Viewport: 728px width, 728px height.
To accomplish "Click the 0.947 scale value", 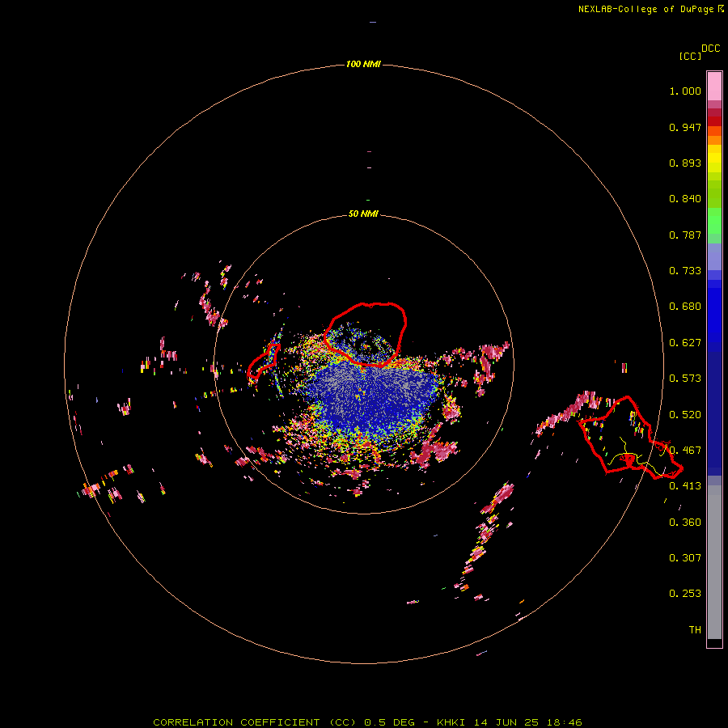I will point(685,127).
